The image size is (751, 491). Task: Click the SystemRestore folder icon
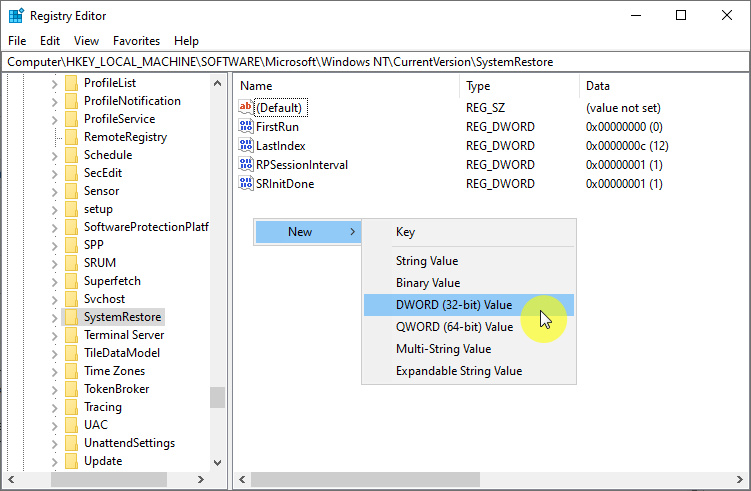[x=71, y=317]
